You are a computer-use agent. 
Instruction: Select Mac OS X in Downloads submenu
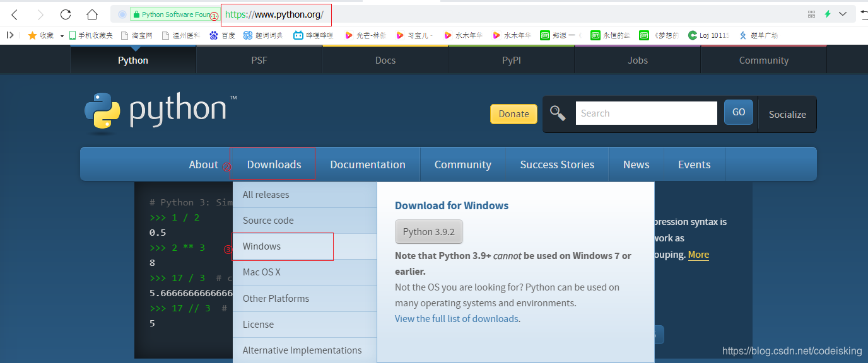click(x=305, y=272)
